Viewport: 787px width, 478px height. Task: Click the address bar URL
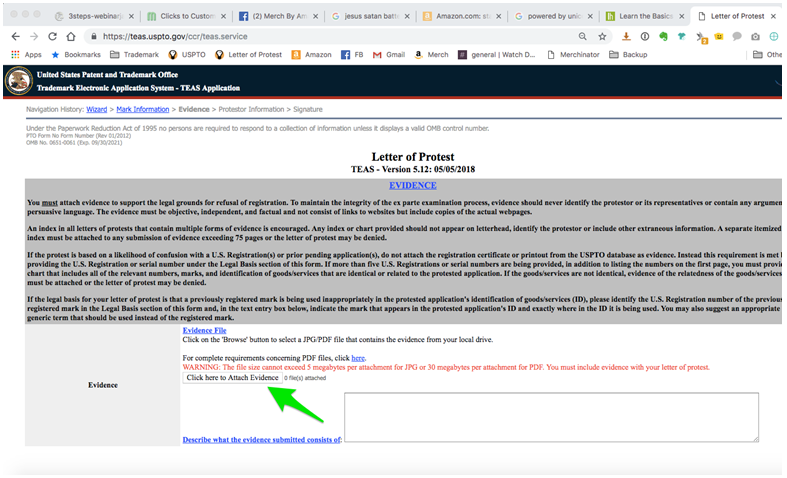pyautogui.click(x=175, y=36)
